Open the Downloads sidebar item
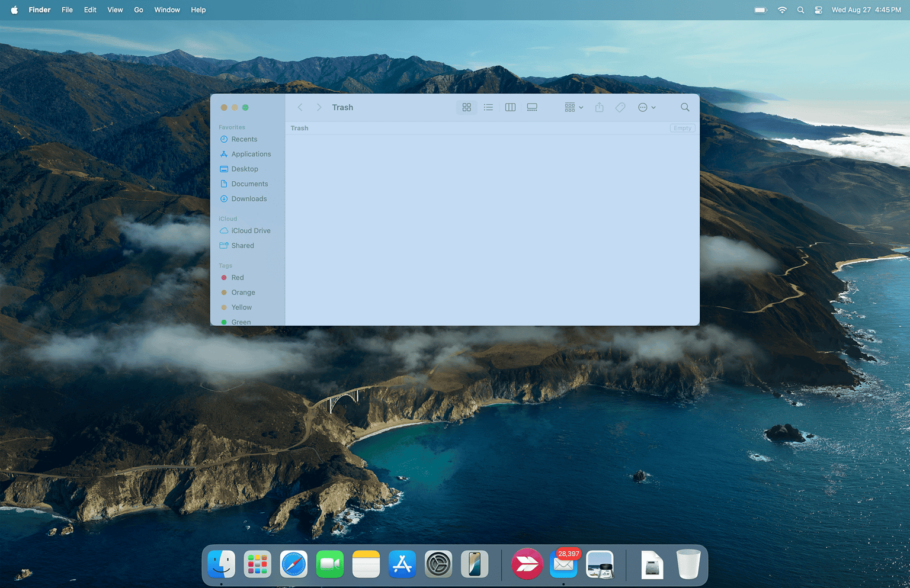910x588 pixels. tap(248, 198)
